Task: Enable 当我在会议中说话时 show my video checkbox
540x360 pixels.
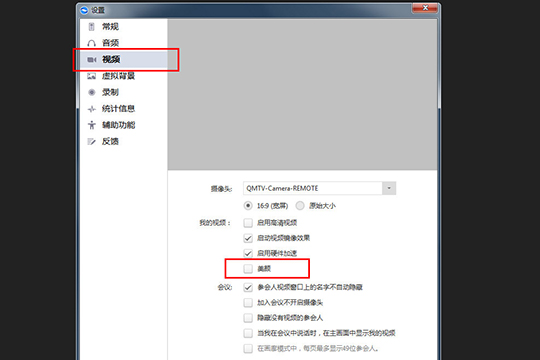Action: tap(248, 333)
